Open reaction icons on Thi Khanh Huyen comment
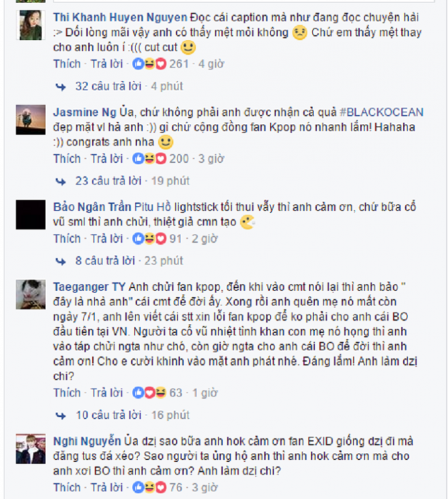This screenshot has height=499, width=448. point(149,64)
